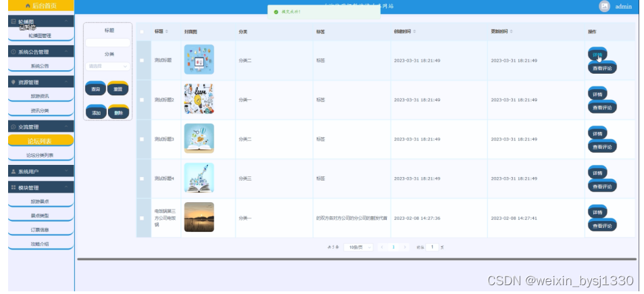Click the 删除 delete button
This screenshot has height=294, width=644.
pos(118,113)
